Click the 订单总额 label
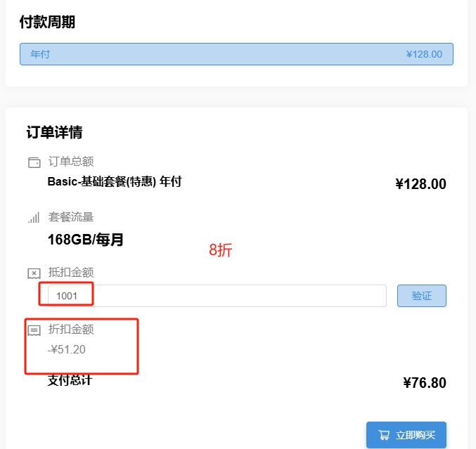The height and width of the screenshot is (449, 476). (70, 162)
